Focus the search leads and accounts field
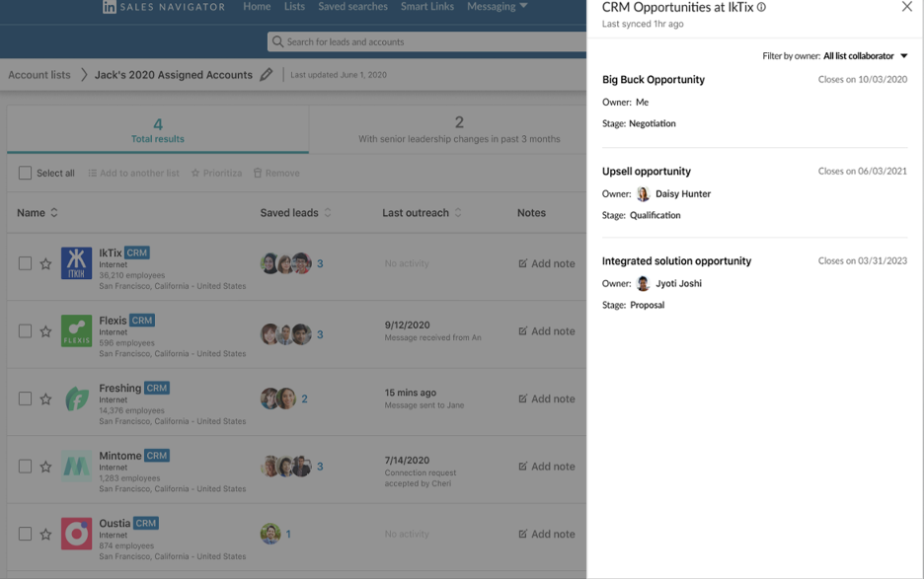Viewport: 924px width, 580px height. coord(426,41)
